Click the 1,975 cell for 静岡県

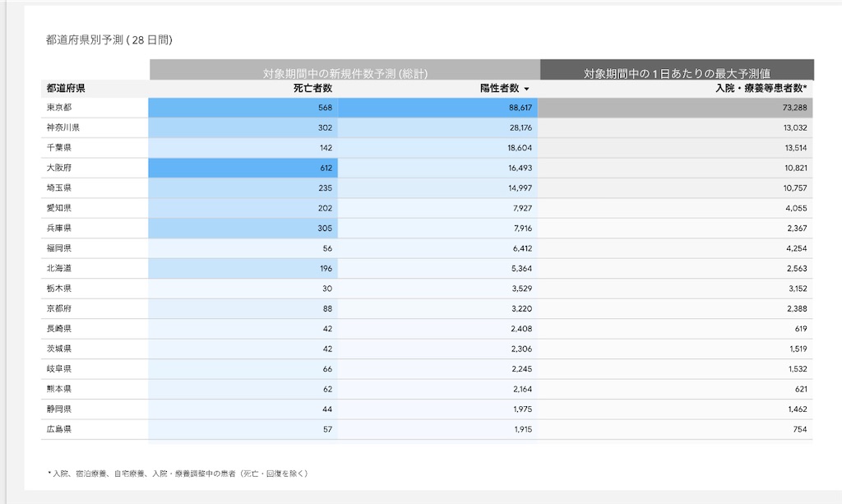point(437,409)
